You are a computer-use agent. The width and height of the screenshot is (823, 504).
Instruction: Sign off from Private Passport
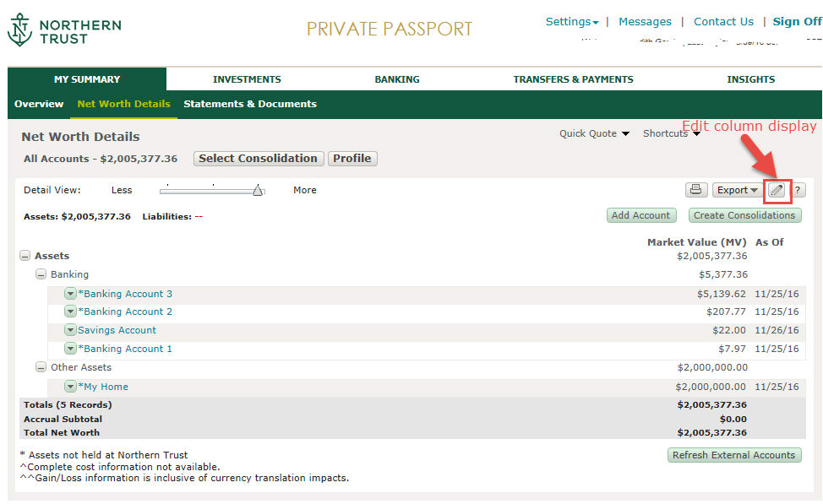(797, 21)
